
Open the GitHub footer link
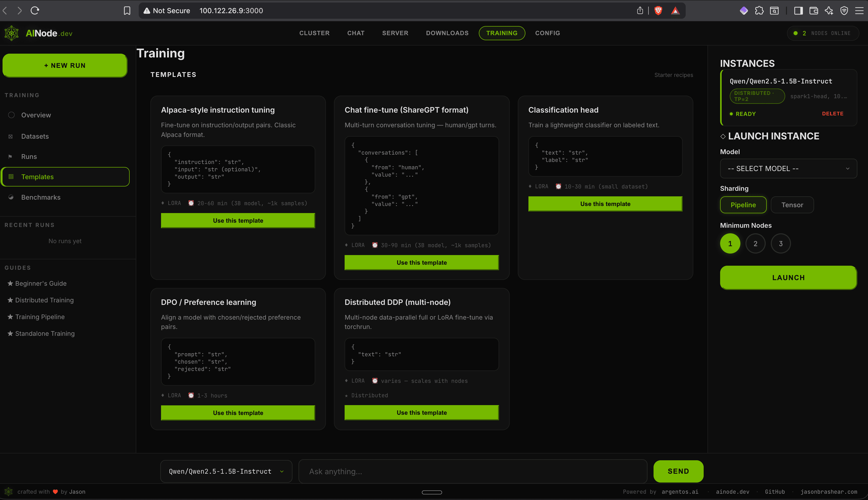[775, 492]
